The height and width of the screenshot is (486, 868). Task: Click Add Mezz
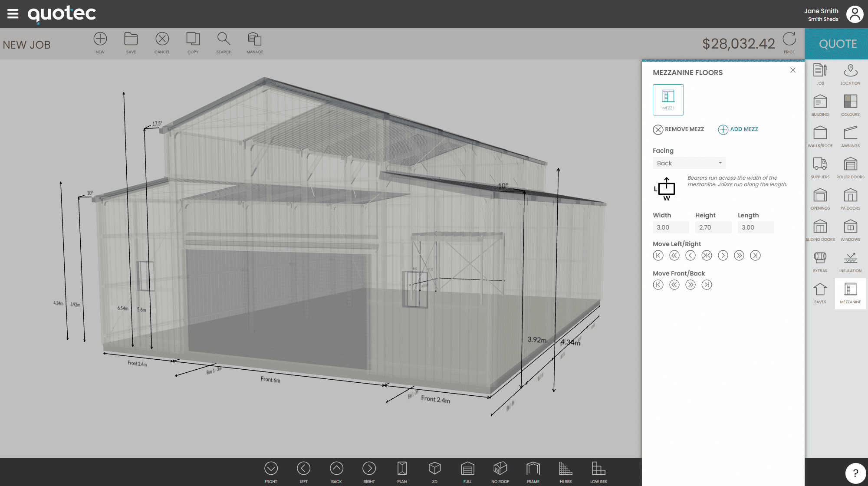(x=738, y=129)
